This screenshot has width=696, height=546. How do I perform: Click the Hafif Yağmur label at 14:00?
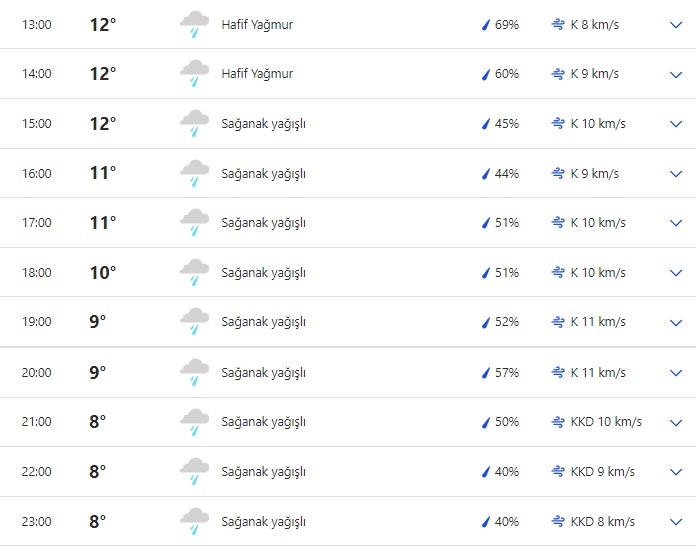257,74
